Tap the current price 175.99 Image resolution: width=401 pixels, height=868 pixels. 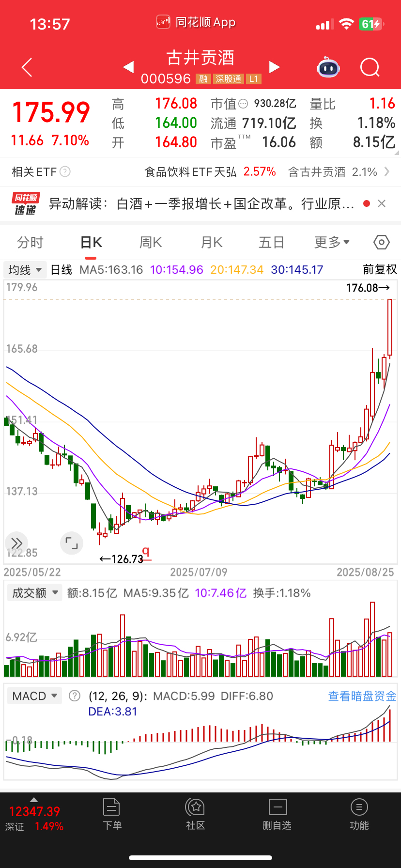click(51, 112)
